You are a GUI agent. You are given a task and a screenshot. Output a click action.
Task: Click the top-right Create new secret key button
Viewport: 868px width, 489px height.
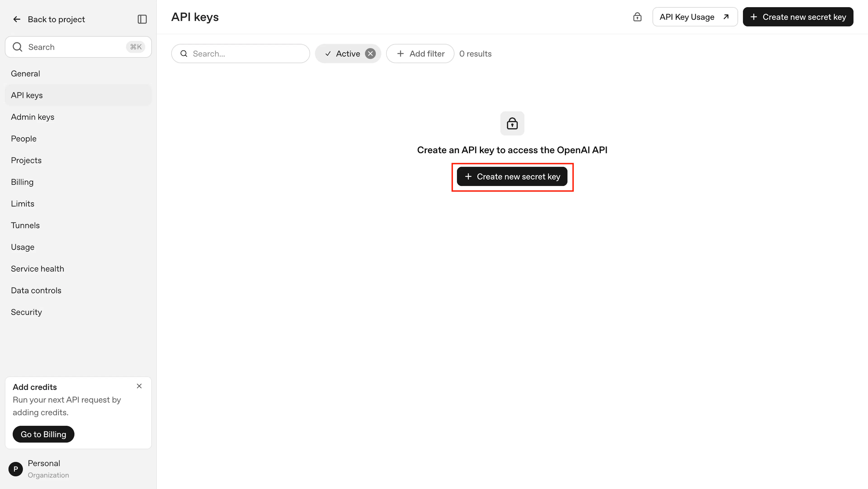798,17
